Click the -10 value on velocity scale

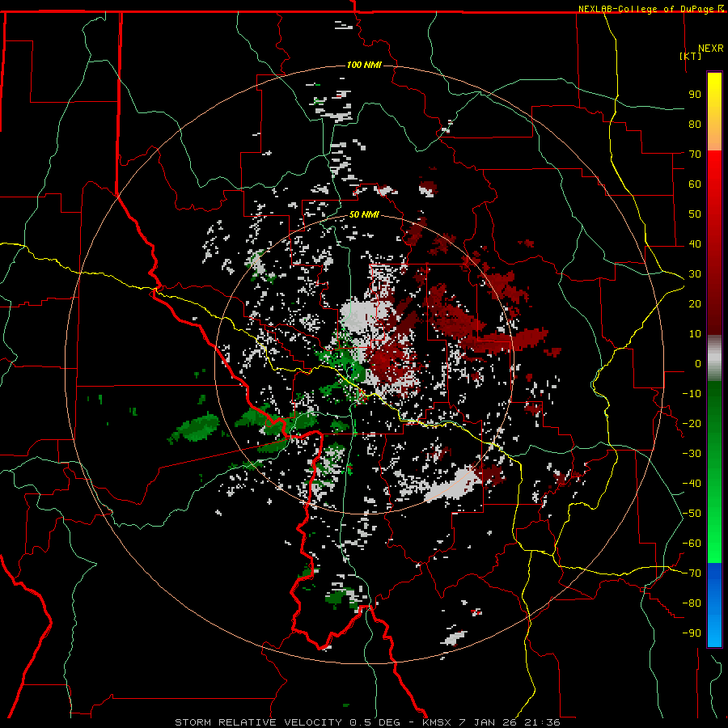(x=692, y=394)
